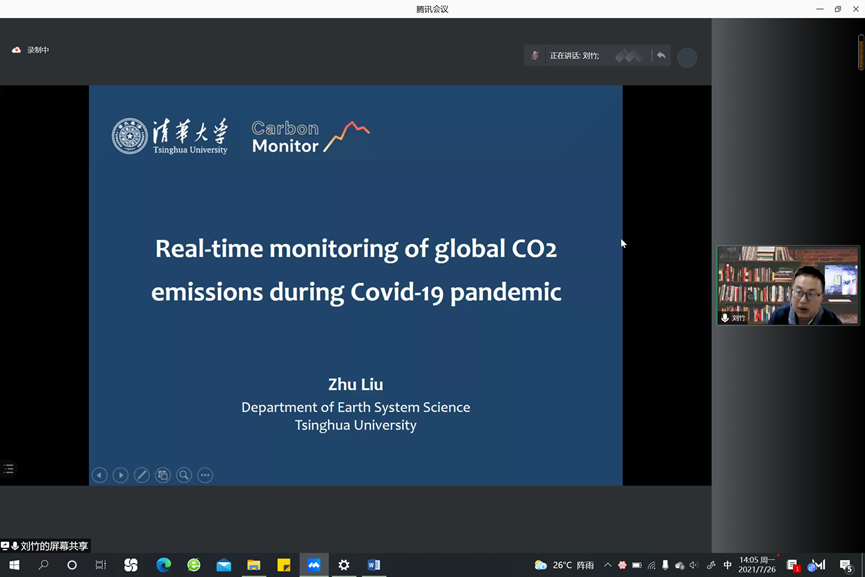Click the reply arrow in the speaker bar

pos(661,56)
